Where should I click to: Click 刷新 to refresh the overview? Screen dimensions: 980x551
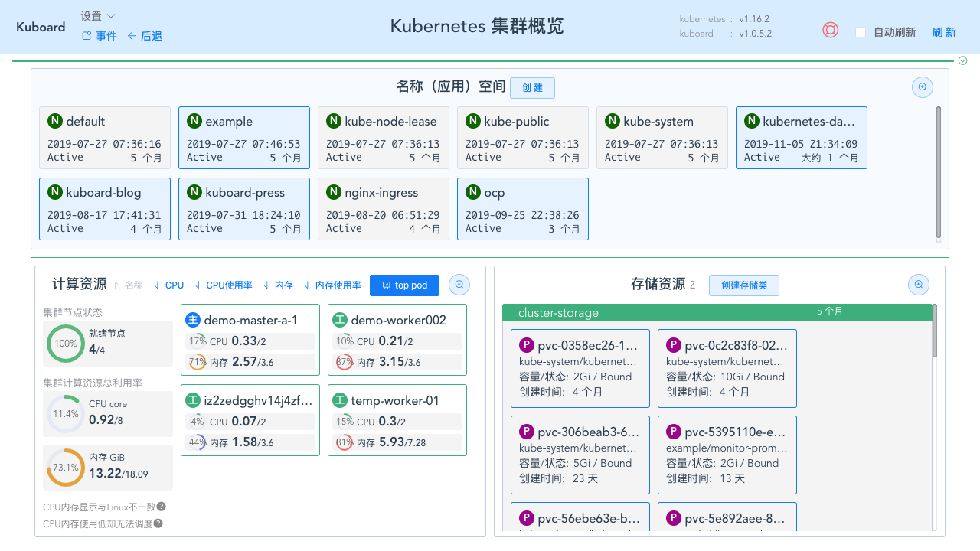coord(944,32)
